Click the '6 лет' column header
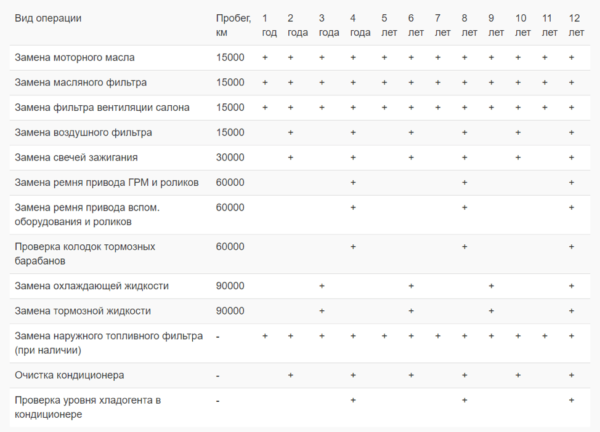Image resolution: width=600 pixels, height=432 pixels. click(x=410, y=25)
